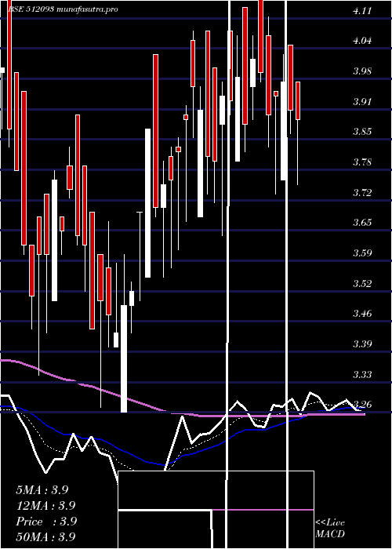The image size is (392, 549).
Task: Click the 4.11 price axis label
Action: [362, 11]
